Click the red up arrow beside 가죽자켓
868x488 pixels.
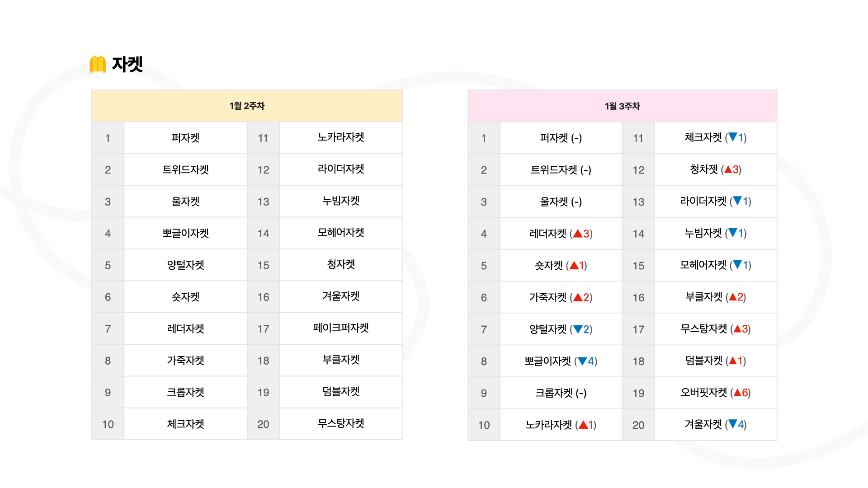[578, 297]
